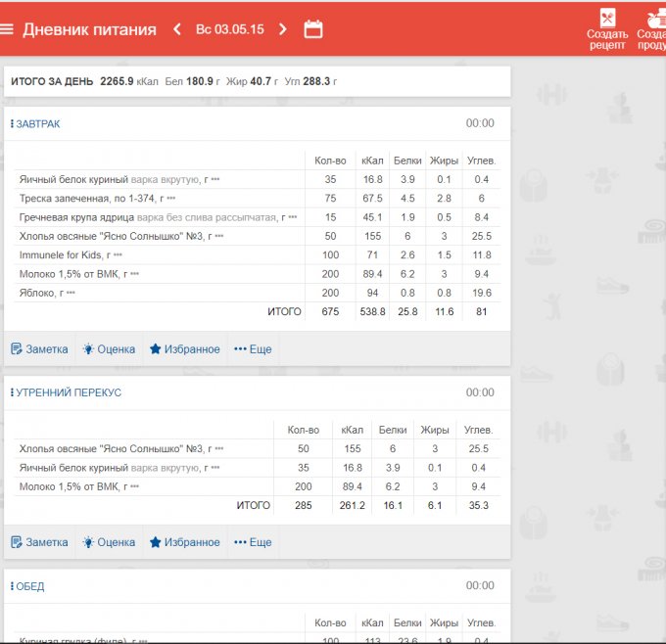The image size is (666, 644).
Task: Open the Обед meal options dots
Action: pyautogui.click(x=12, y=586)
